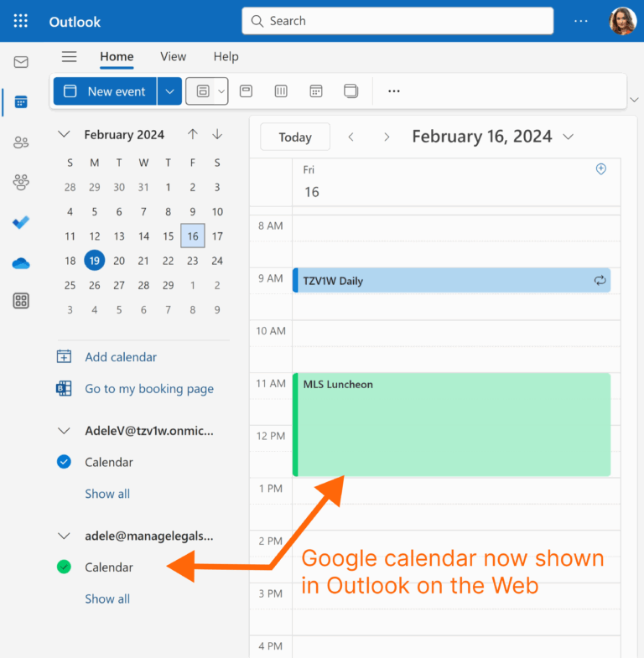Open account profile picture
The height and width of the screenshot is (658, 644).
pos(623,21)
